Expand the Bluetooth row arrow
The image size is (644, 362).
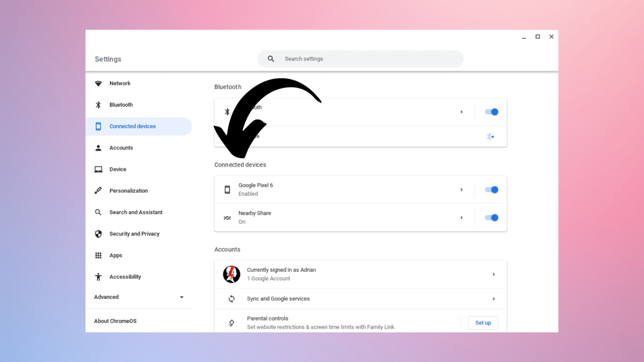point(462,112)
